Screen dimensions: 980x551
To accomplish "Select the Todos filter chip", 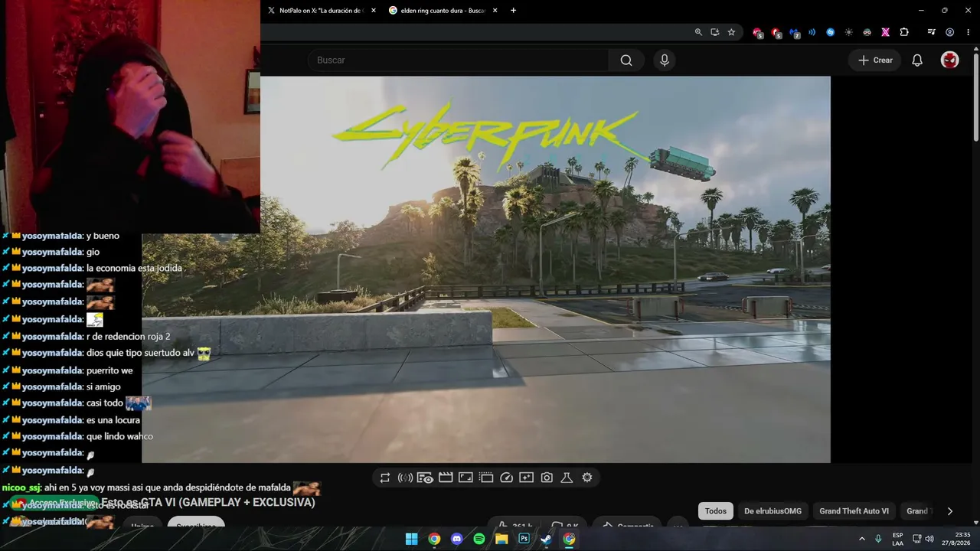I will coord(716,511).
